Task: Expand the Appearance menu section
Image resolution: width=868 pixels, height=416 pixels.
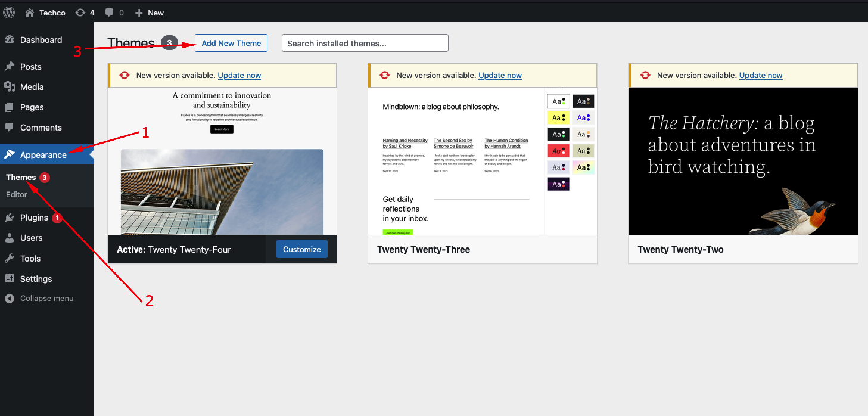Action: click(43, 155)
